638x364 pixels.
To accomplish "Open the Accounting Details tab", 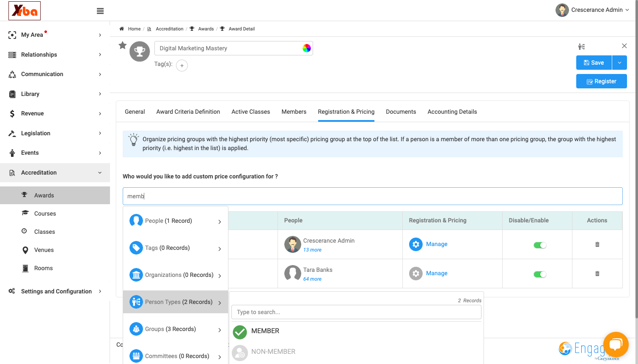I will pos(452,112).
